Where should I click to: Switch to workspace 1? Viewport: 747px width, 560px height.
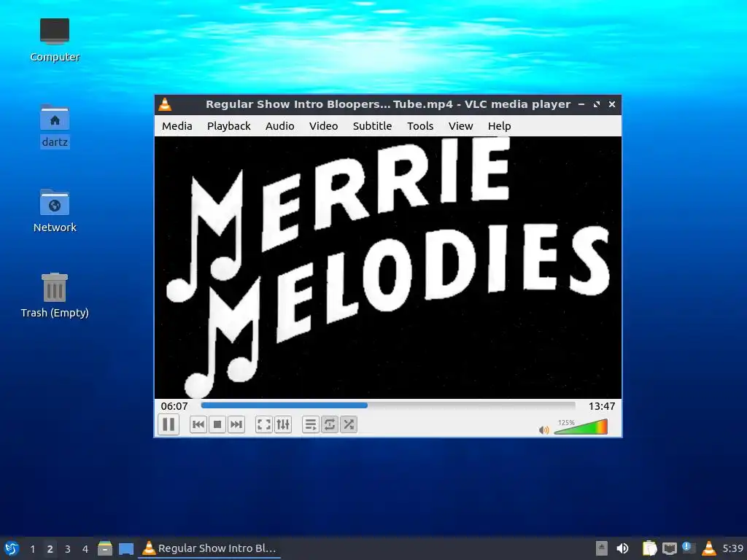32,549
